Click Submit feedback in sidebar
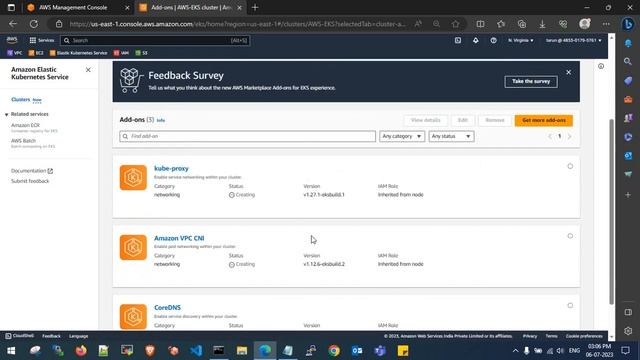This screenshot has height=360, width=640. point(30,181)
